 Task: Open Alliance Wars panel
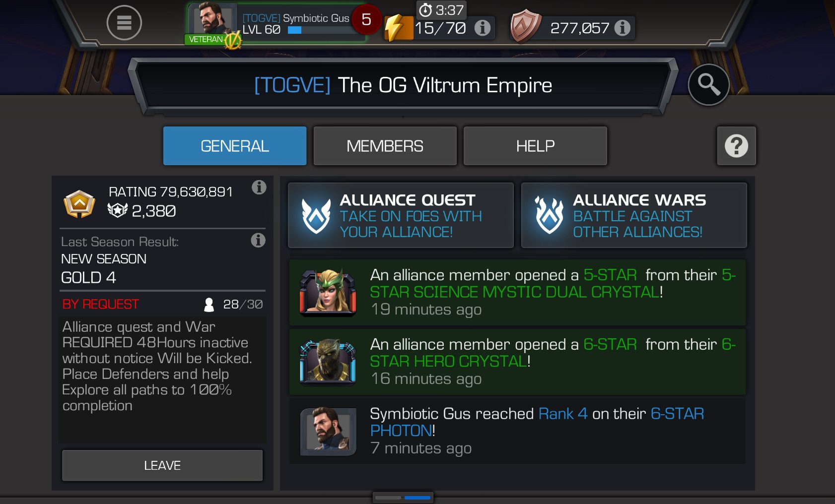(x=634, y=215)
